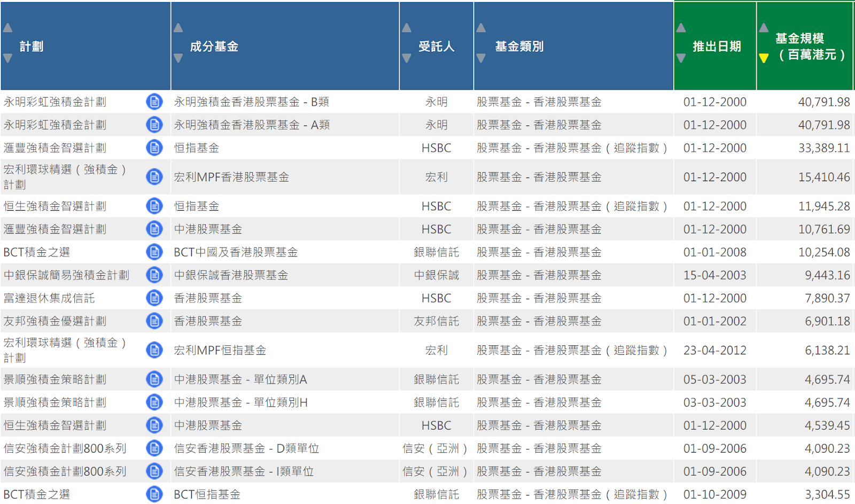Screen dimensions: 855x504
Task: Select fund 永明強積金香港股票基金 - A類
Action: 252,125
